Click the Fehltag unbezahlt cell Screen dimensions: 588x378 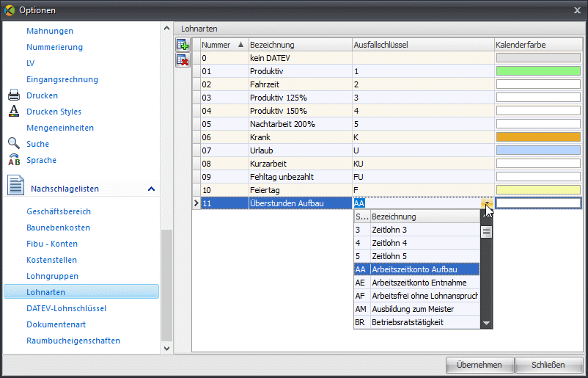pyautogui.click(x=301, y=177)
